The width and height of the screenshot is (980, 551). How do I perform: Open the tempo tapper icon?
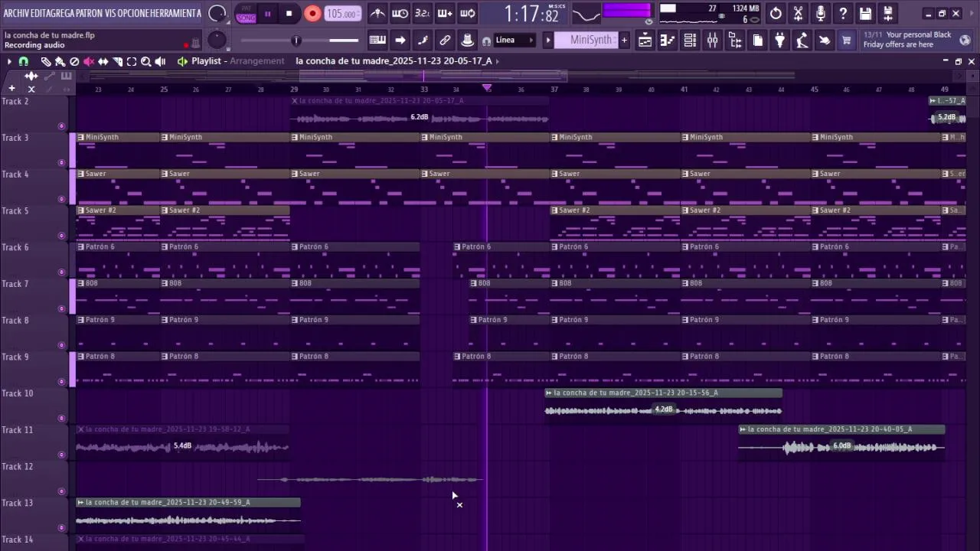[802, 41]
